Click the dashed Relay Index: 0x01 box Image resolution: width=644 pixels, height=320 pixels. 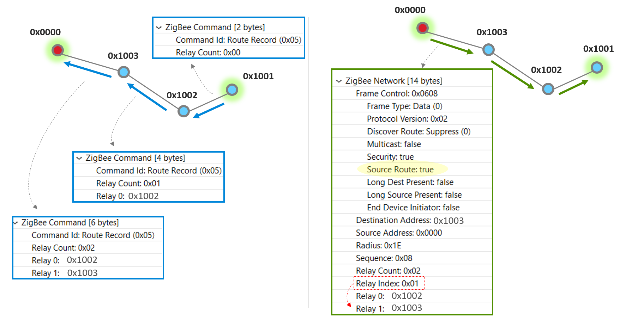point(389,283)
